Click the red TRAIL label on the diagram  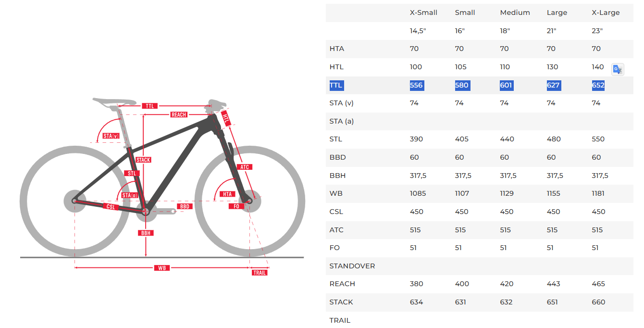[260, 273]
